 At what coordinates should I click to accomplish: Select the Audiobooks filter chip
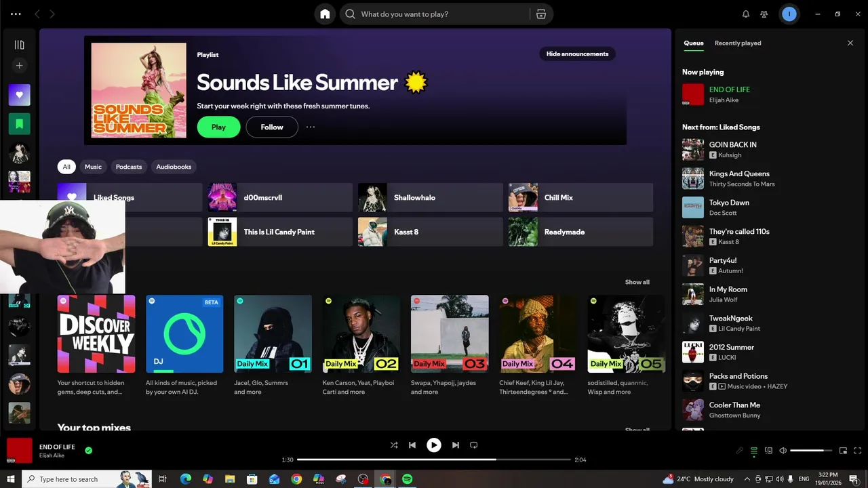[174, 167]
